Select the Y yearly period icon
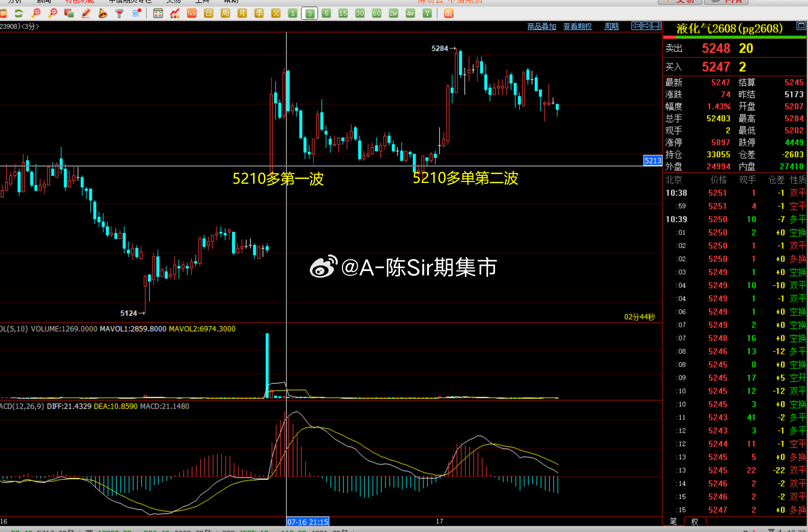 [427, 14]
